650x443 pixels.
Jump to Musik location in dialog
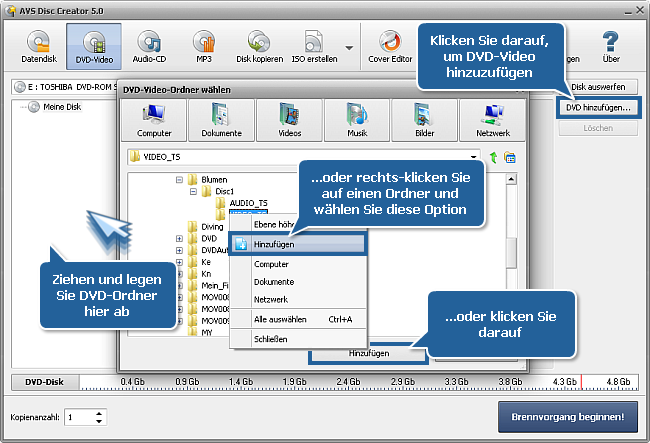point(357,120)
